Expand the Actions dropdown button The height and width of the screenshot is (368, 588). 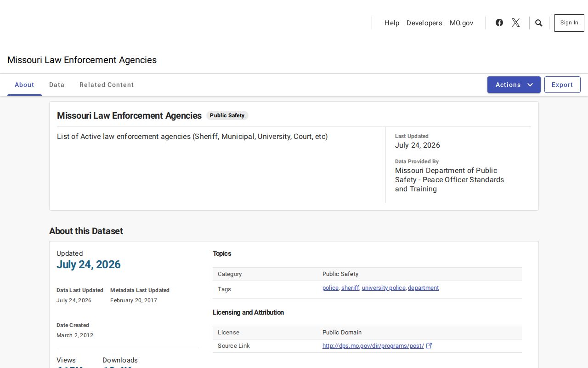[x=514, y=85]
